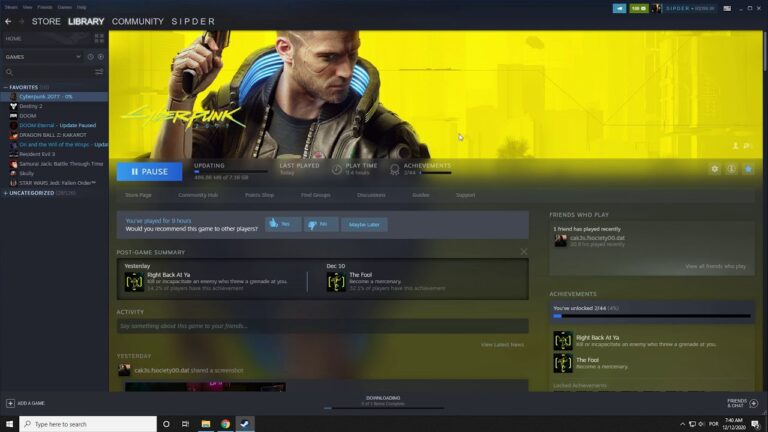Open the Games filter dropdown
The width and height of the screenshot is (768, 432).
[x=43, y=57]
